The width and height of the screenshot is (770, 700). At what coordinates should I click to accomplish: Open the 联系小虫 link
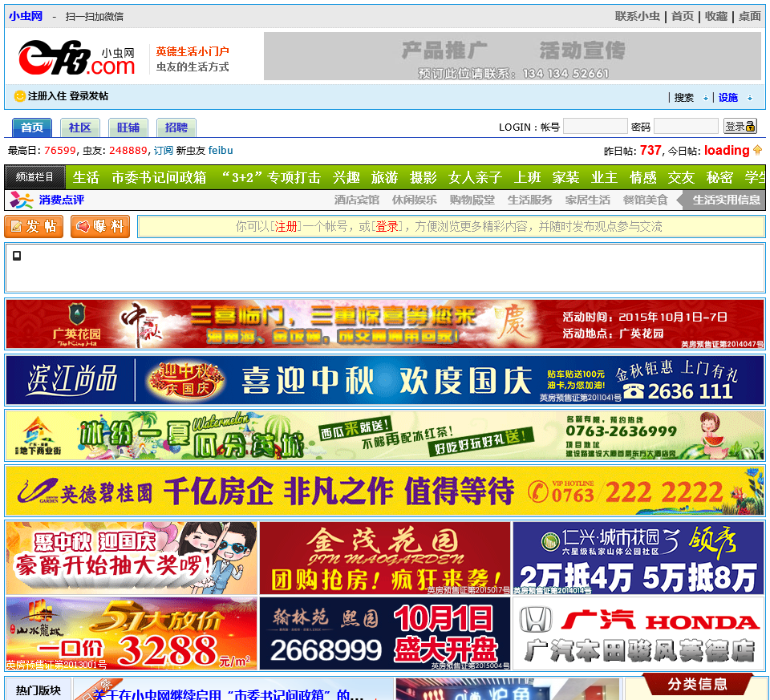pyautogui.click(x=638, y=16)
